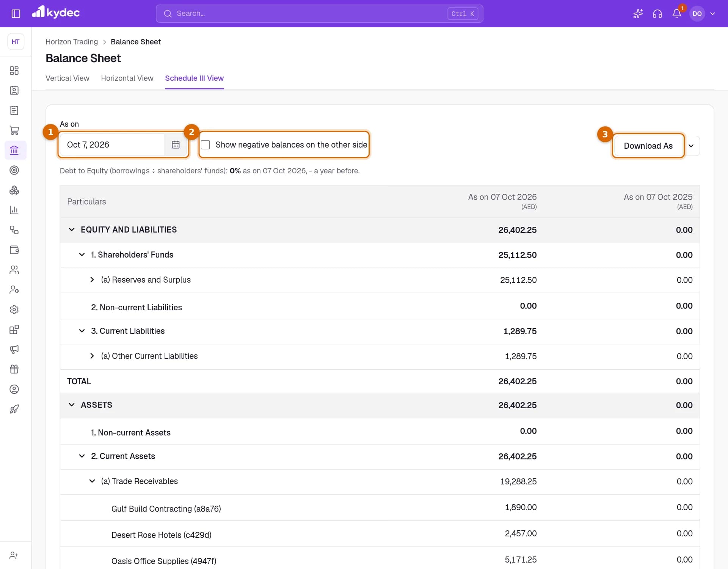This screenshot has height=569, width=728.
Task: Expand Other Current Liabilities row
Action: tap(92, 356)
